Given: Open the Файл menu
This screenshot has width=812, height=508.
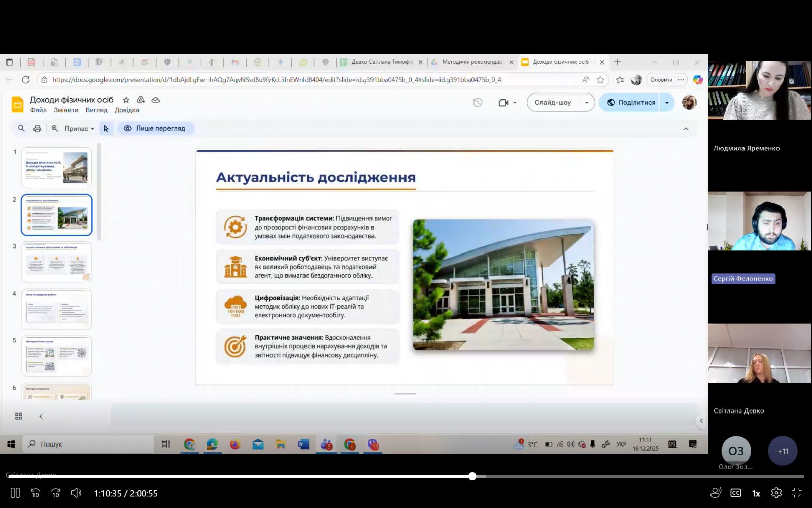Looking at the screenshot, I should [38, 110].
